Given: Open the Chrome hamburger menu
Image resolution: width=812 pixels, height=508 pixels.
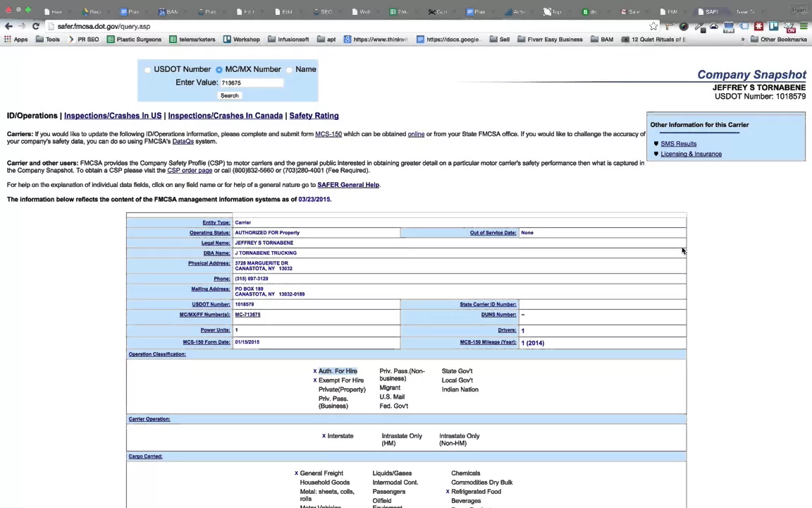Looking at the screenshot, I should pos(804,26).
